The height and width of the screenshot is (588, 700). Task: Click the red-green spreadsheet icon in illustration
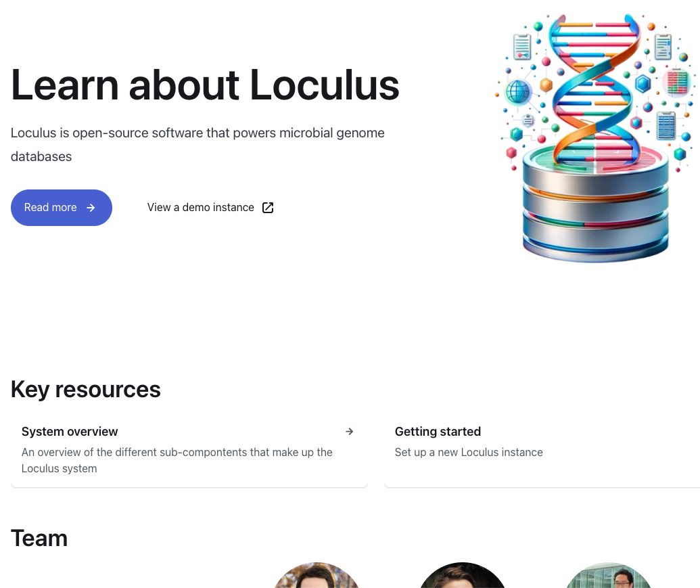pos(678,83)
